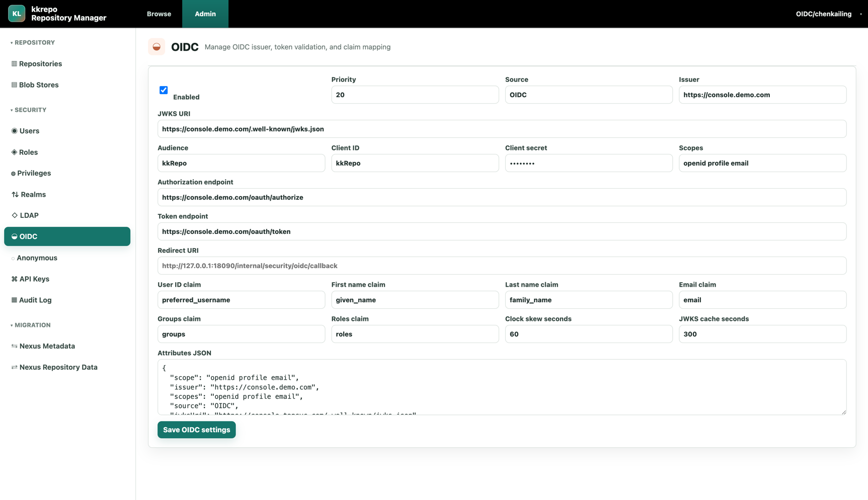Click the API Keys command icon
Screen dimensions: 868x500
tap(14, 279)
